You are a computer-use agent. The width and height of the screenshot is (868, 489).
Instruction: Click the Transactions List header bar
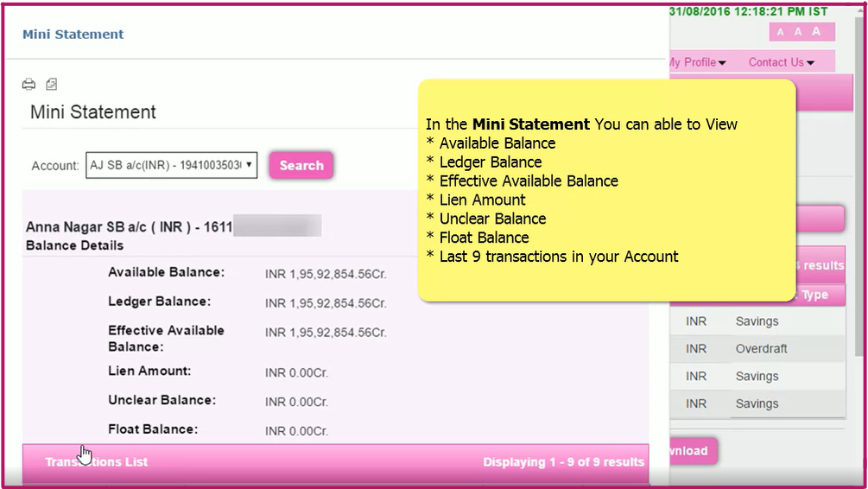[97, 462]
